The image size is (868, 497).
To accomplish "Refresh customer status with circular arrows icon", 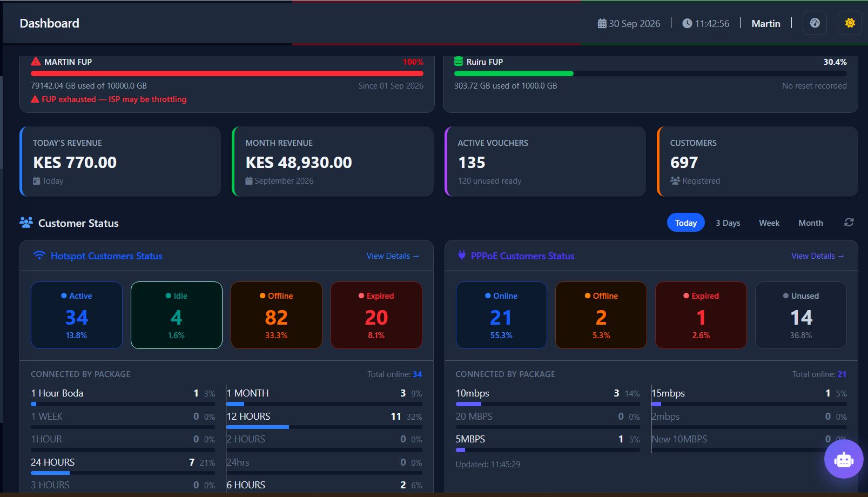I will click(x=849, y=223).
